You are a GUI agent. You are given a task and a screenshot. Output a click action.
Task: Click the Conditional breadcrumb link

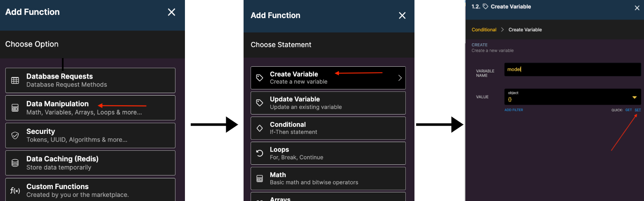[484, 30]
